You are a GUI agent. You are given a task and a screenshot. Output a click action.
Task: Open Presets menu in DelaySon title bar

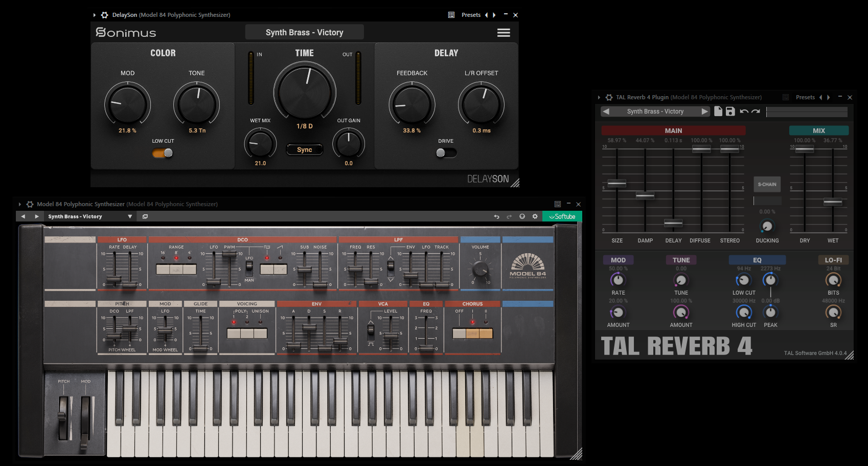click(470, 15)
